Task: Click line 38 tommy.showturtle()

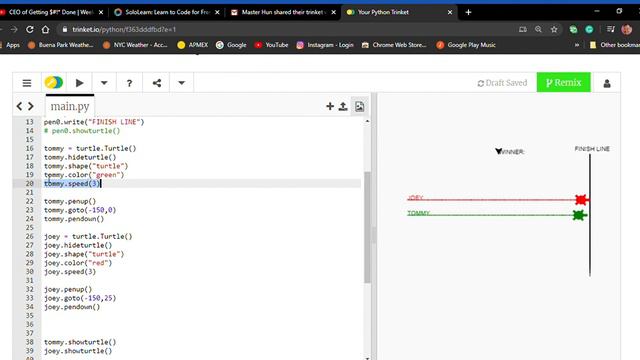Action: pyautogui.click(x=80, y=342)
